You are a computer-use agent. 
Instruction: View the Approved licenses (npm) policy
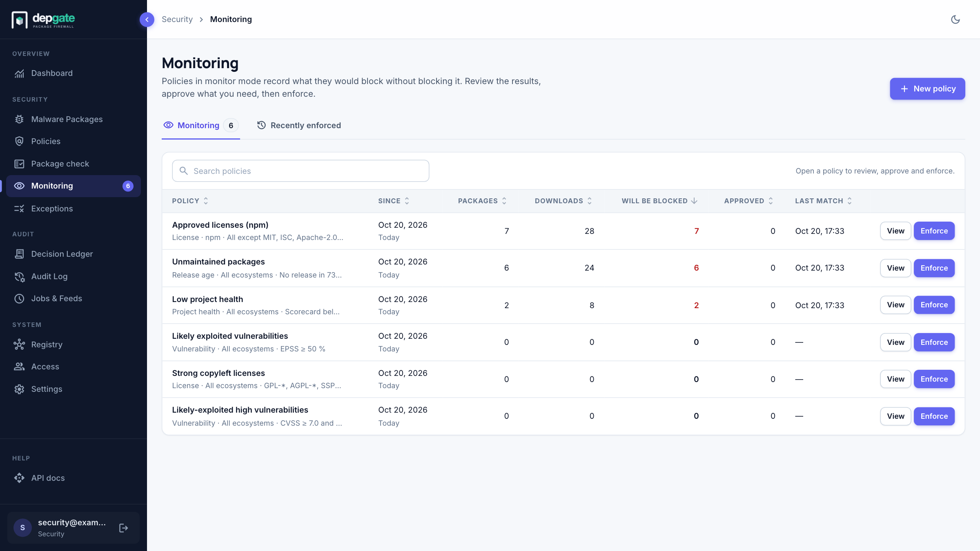coord(895,231)
